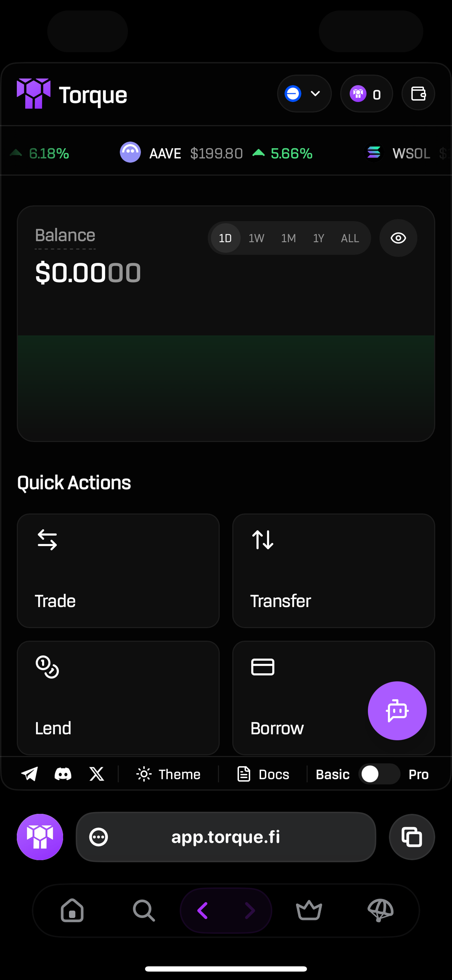
Task: Tap the browser tabs overview icon
Action: [x=412, y=837]
